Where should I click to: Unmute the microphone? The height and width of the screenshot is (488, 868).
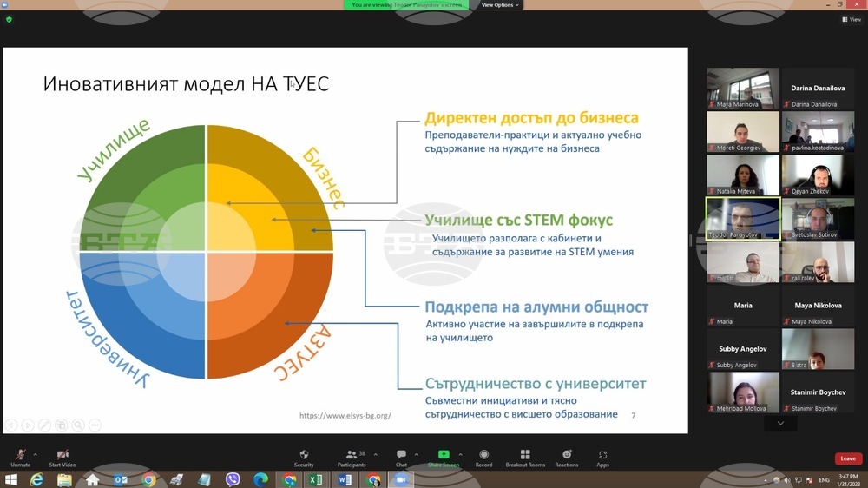[x=20, y=457]
